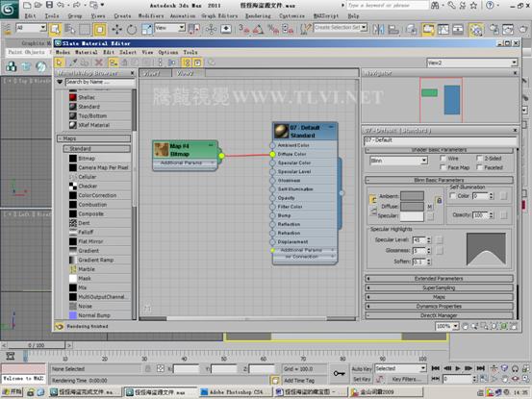The width and height of the screenshot is (532, 399).
Task: Open the View2 view selector dropdown
Action: (x=472, y=62)
